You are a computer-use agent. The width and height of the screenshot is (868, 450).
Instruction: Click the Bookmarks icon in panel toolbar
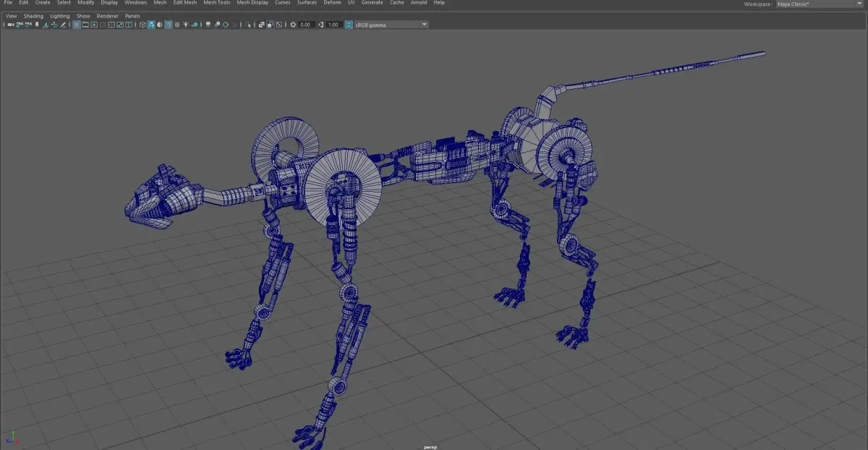[37, 25]
